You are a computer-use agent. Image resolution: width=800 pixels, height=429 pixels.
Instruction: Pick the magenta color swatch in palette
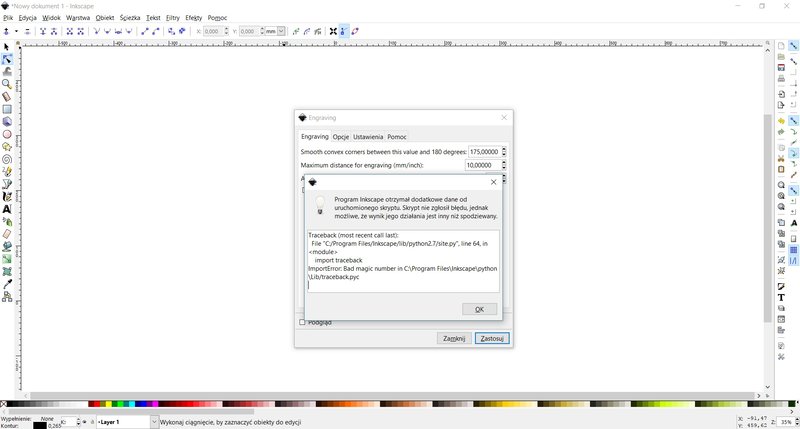point(155,404)
